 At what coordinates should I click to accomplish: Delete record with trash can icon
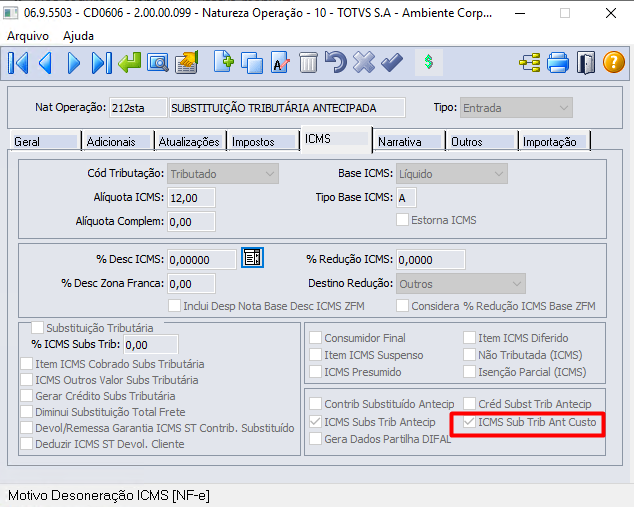[x=308, y=63]
